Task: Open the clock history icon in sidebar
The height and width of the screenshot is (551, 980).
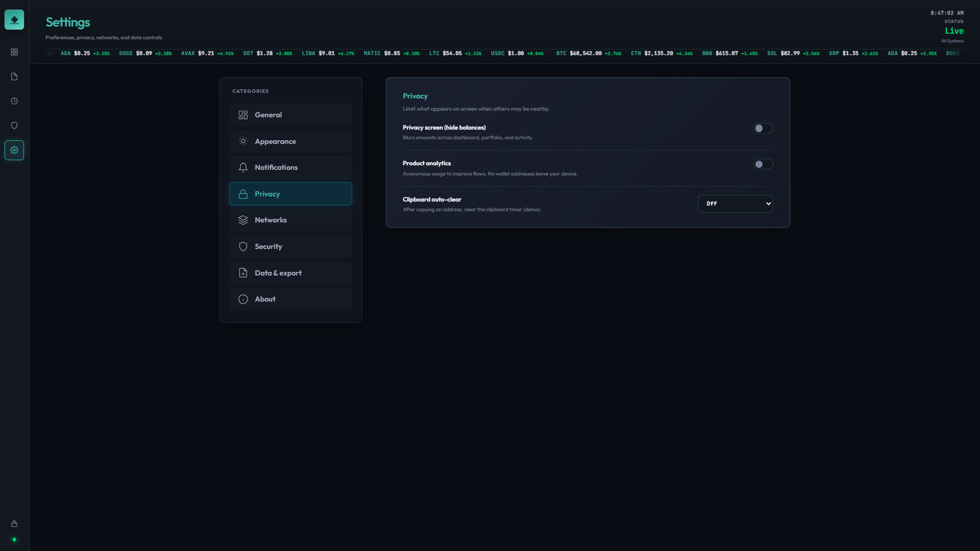Action: coord(14,101)
